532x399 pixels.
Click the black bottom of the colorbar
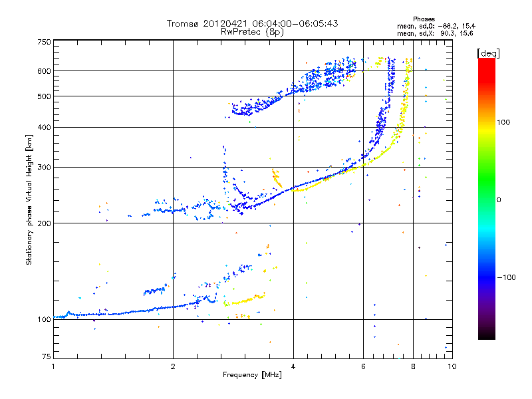[487, 334]
